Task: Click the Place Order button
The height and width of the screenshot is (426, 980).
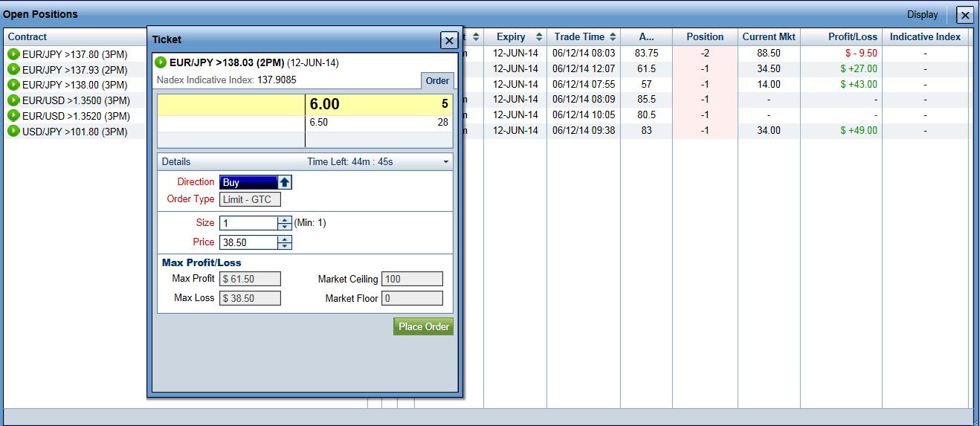Action: point(423,326)
